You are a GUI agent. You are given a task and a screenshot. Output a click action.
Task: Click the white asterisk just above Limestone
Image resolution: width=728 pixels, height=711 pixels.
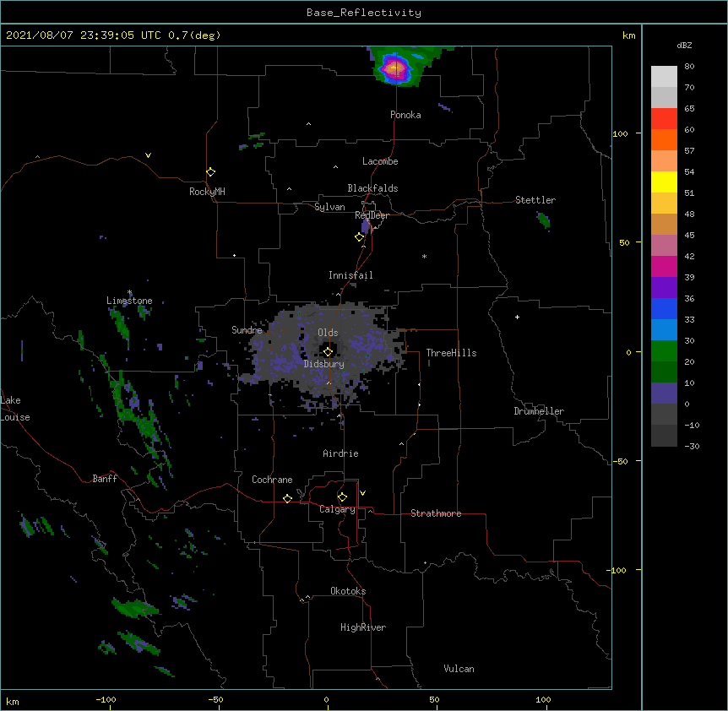pos(129,292)
